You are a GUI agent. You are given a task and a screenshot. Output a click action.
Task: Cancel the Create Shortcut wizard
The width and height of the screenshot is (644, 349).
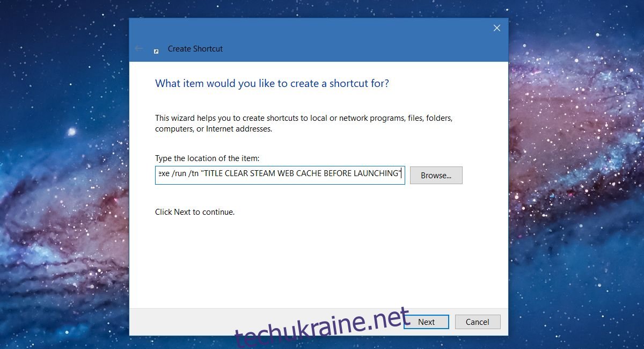coord(478,322)
